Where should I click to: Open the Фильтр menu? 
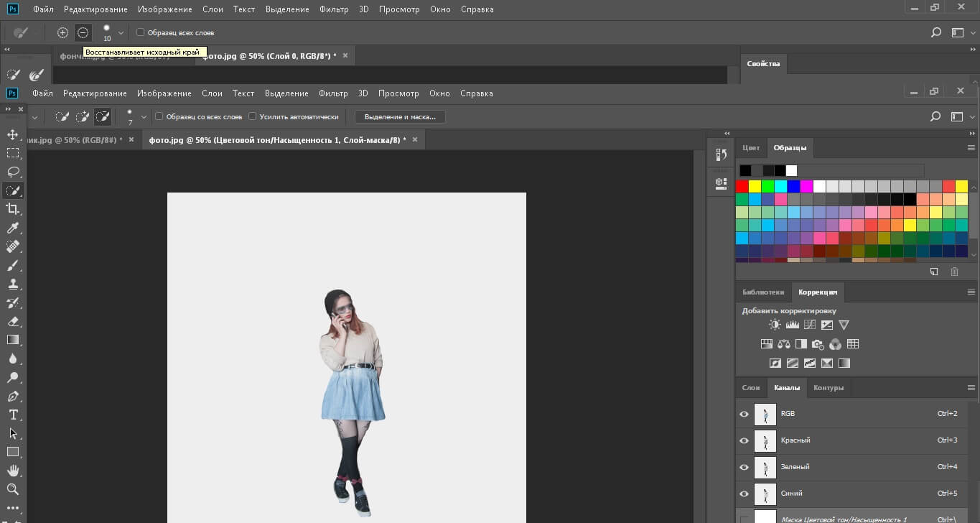click(x=332, y=93)
